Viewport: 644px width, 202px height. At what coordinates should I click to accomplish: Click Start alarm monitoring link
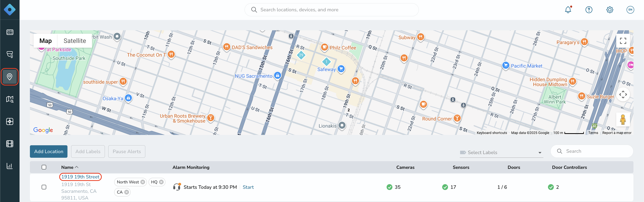coord(248,187)
